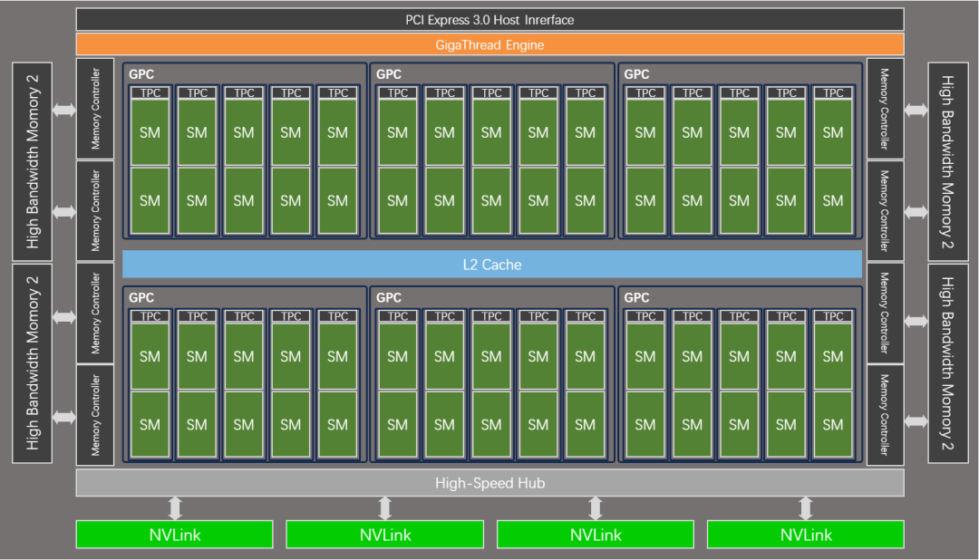Click the GPC label of the top-middle cluster
979x560 pixels.
[388, 74]
